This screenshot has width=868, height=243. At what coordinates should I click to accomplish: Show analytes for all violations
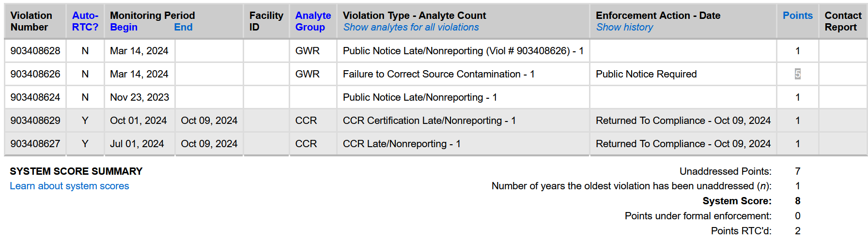(x=411, y=28)
